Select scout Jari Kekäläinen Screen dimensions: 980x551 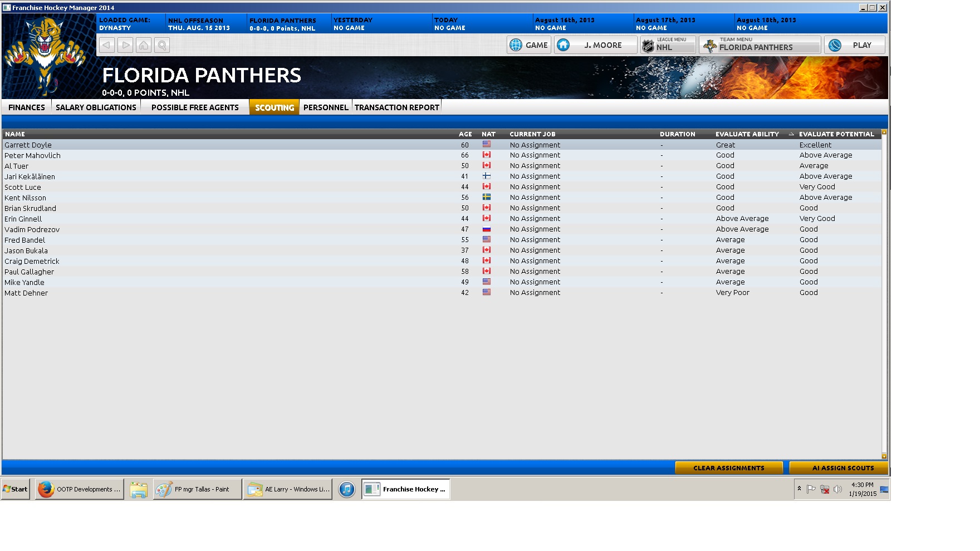click(30, 176)
